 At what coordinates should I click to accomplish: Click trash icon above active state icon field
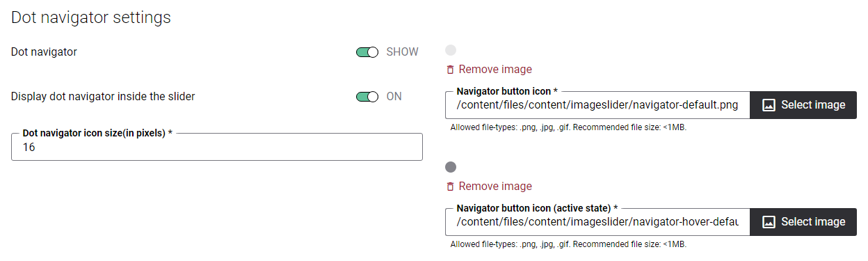tap(450, 187)
